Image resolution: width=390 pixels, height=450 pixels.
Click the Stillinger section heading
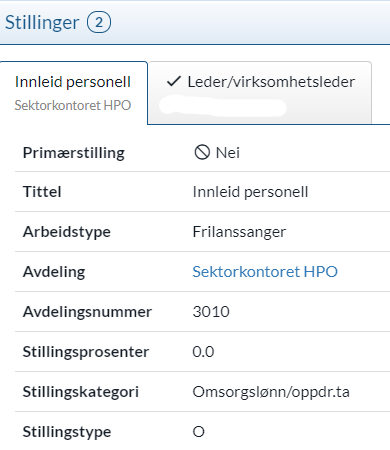click(x=42, y=23)
